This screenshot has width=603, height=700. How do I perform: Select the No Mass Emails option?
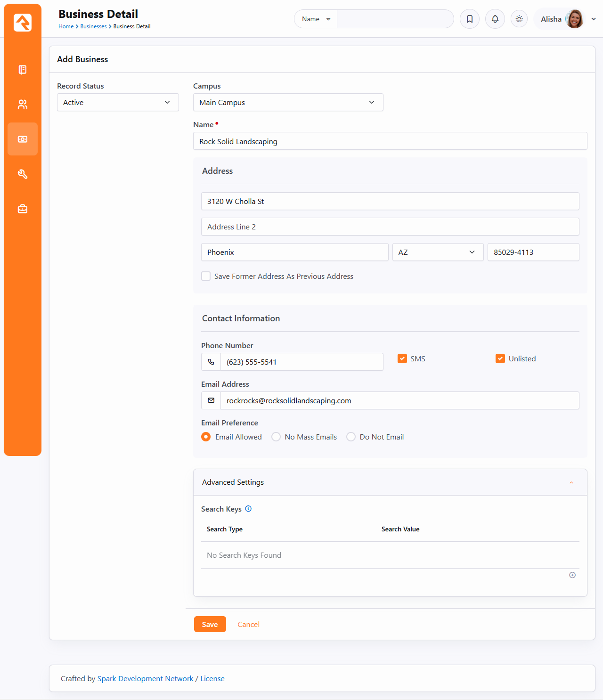pyautogui.click(x=276, y=437)
